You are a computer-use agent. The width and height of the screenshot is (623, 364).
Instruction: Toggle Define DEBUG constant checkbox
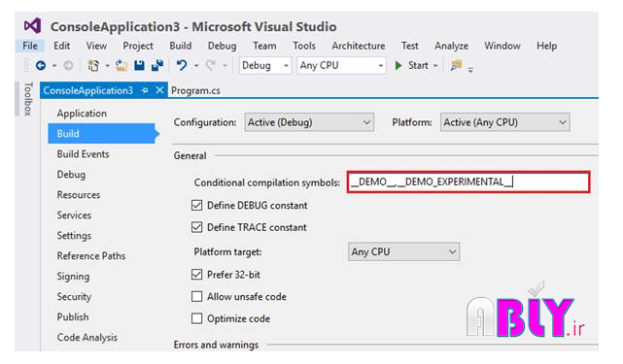click(x=196, y=205)
